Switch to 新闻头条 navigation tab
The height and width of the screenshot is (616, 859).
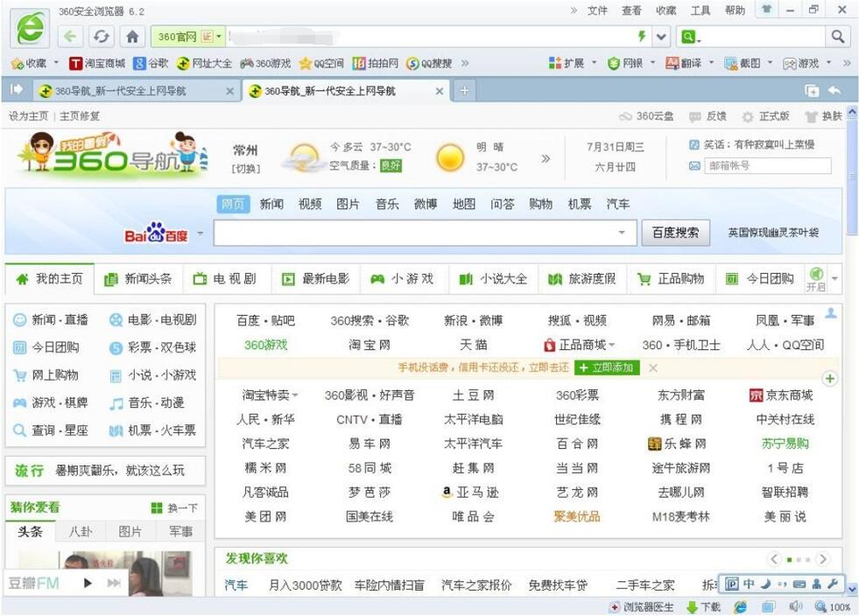[138, 279]
